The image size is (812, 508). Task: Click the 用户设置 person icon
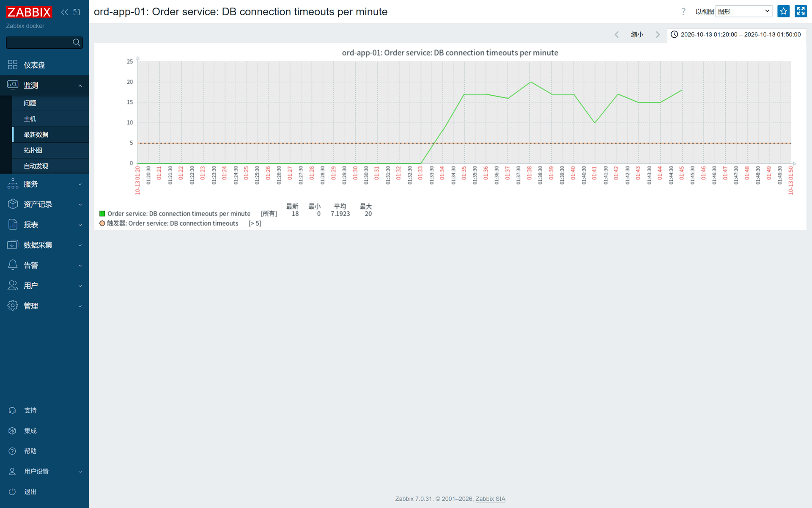12,472
